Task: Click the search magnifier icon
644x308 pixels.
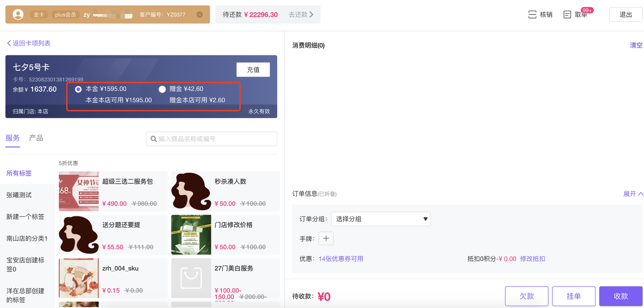Action: 153,139
